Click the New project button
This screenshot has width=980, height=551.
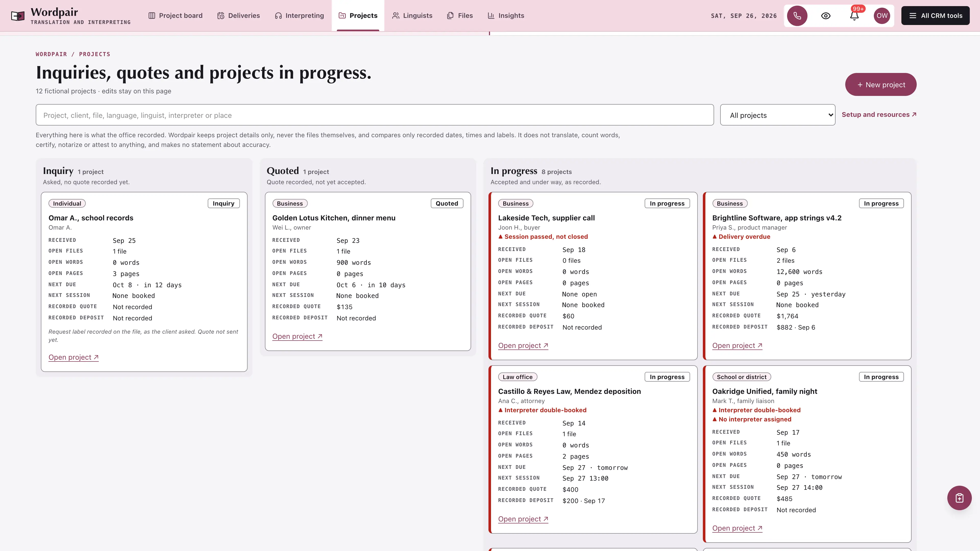pyautogui.click(x=881, y=84)
